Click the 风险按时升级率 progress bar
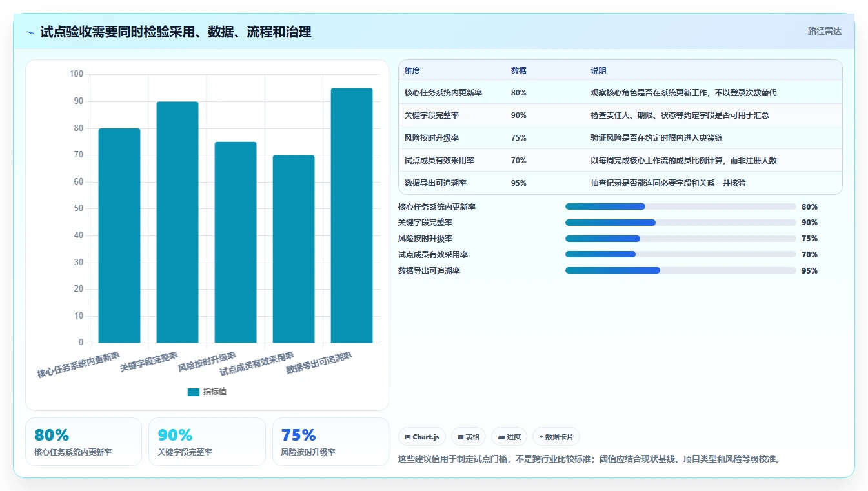Screen dimensions: 868x491 [x=680, y=239]
